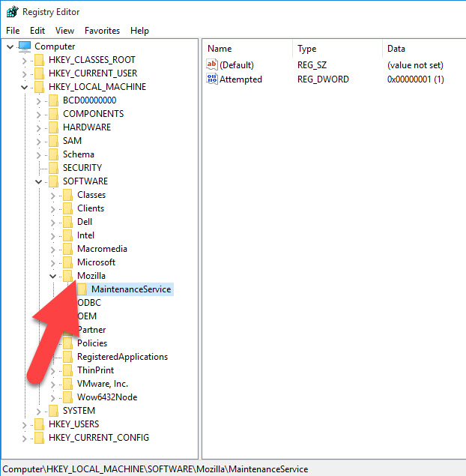
Task: Click the 0x00000001 (1) data cell
Action: [415, 79]
